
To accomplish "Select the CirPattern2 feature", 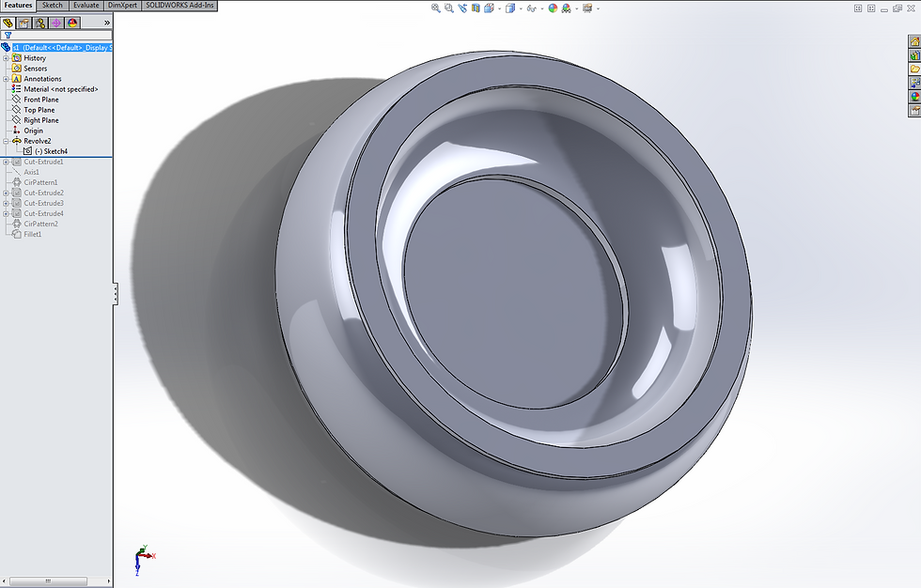I will (40, 224).
